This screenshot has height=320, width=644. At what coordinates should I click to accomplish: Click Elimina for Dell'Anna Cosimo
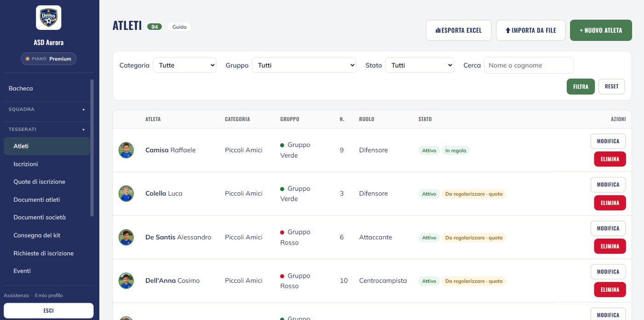click(x=610, y=290)
